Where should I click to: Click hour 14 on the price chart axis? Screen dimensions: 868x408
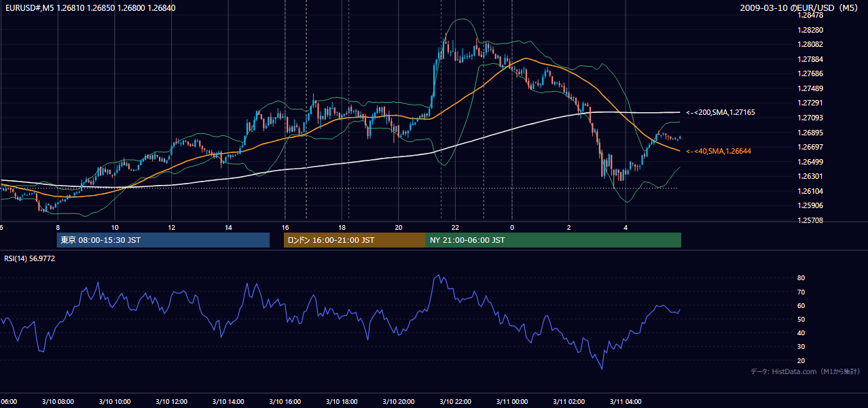coord(228,227)
